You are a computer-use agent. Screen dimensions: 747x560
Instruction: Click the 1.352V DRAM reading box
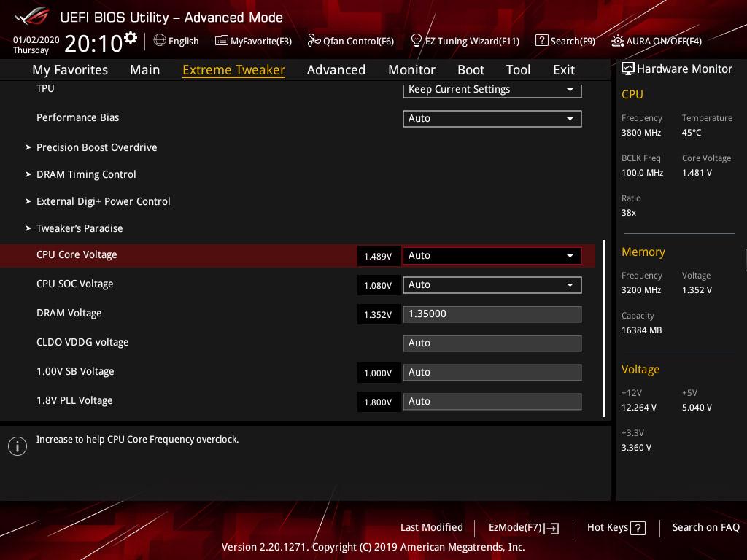pyautogui.click(x=379, y=315)
